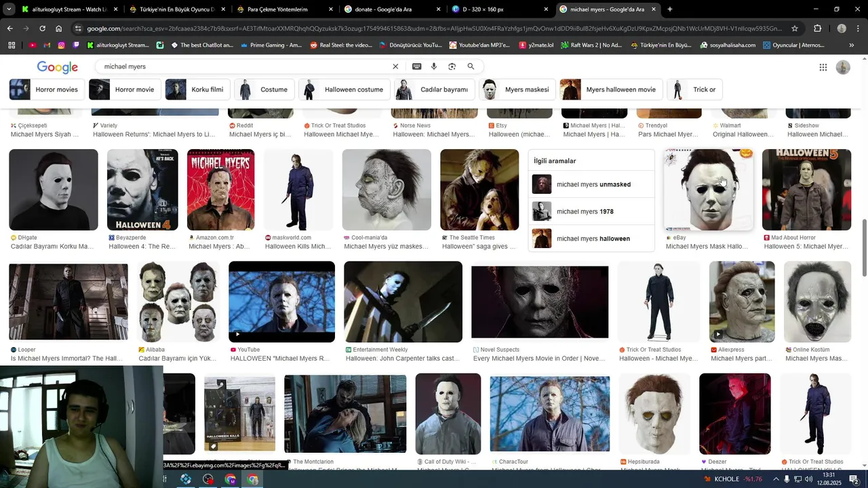The width and height of the screenshot is (868, 488).
Task: Open the Gmail bookmark icon
Action: tap(47, 45)
